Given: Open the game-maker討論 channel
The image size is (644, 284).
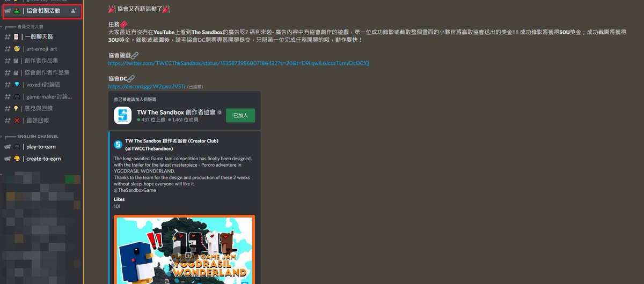Looking at the screenshot, I should [x=42, y=96].
